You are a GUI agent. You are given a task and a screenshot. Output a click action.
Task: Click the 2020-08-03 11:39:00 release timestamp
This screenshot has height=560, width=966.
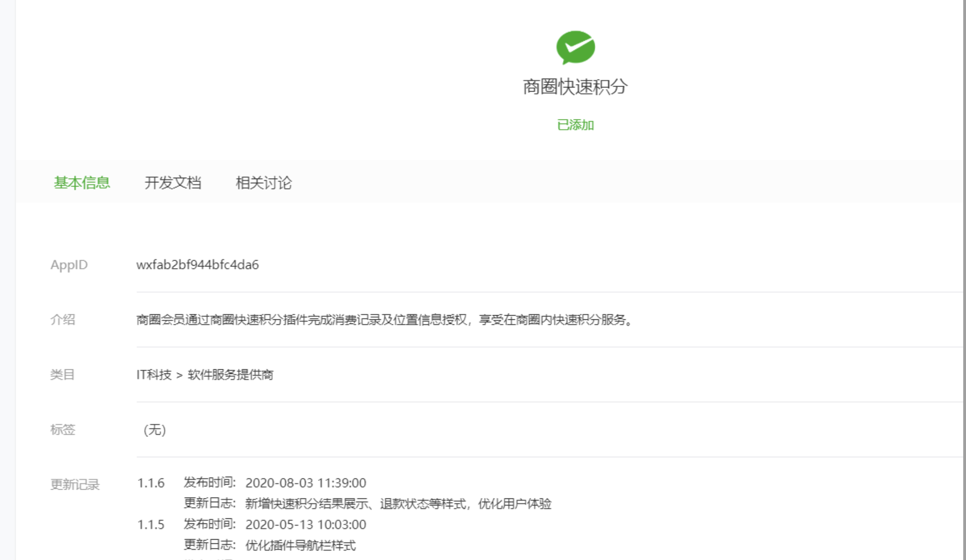click(x=306, y=483)
